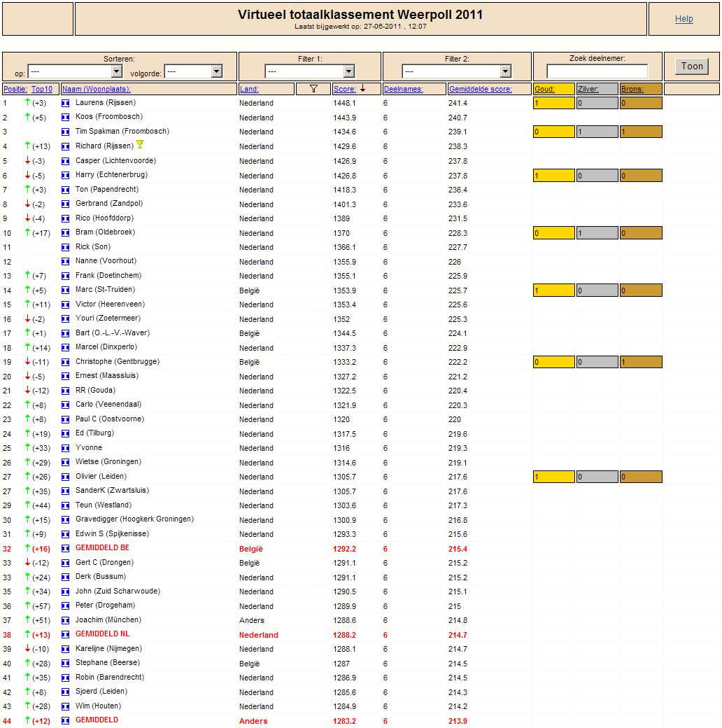Open the 'volgorde' sort order dropdown
Viewport: 722px width, 728px height.
(x=194, y=71)
